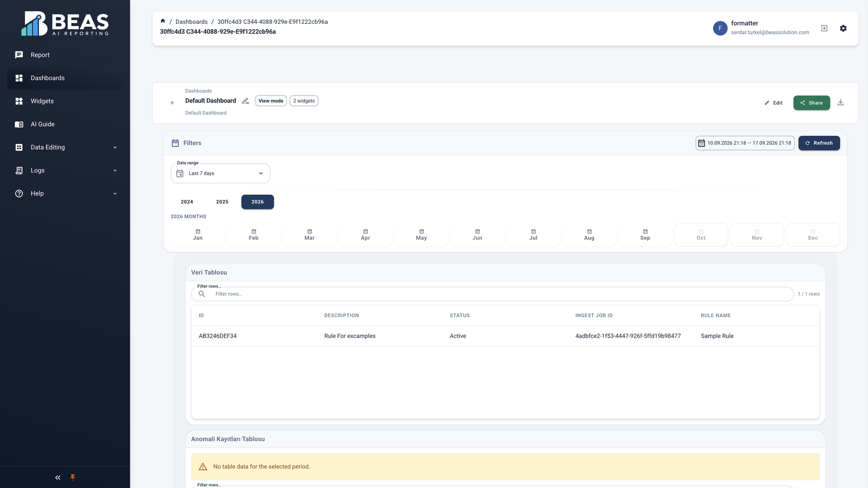
Task: Click the warning icon in alert
Action: point(203,467)
